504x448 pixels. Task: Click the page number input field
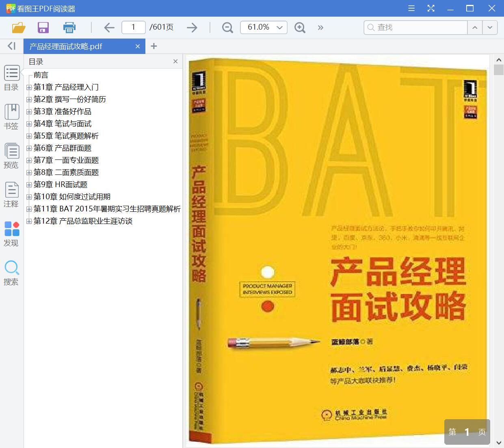tap(133, 27)
